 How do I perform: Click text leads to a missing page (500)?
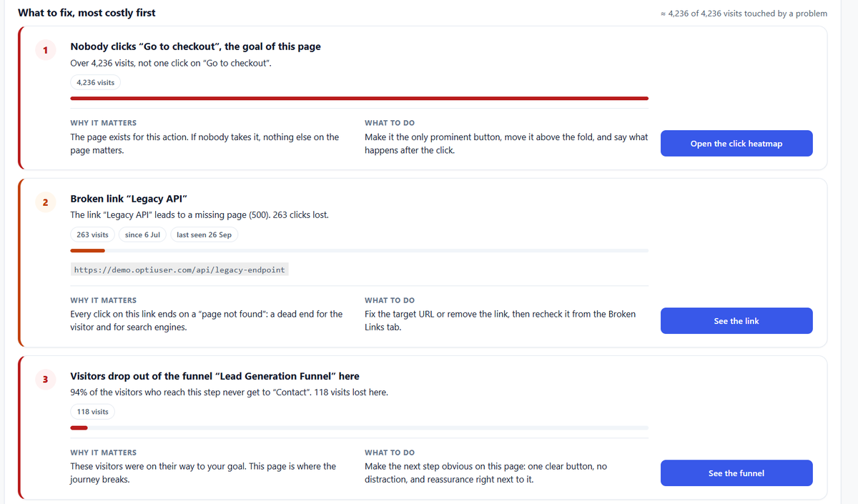click(199, 214)
